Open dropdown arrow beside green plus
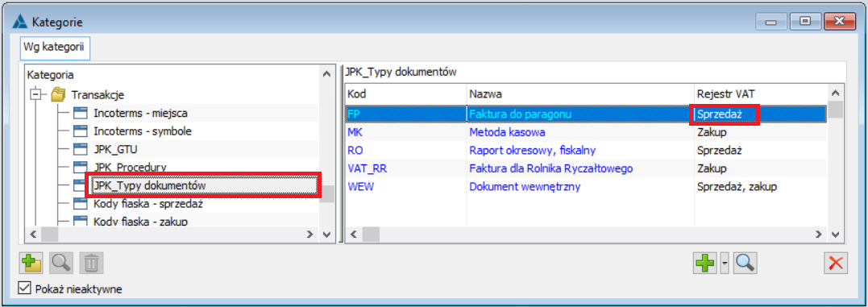Viewport: 868px width, 307px height. (x=725, y=263)
